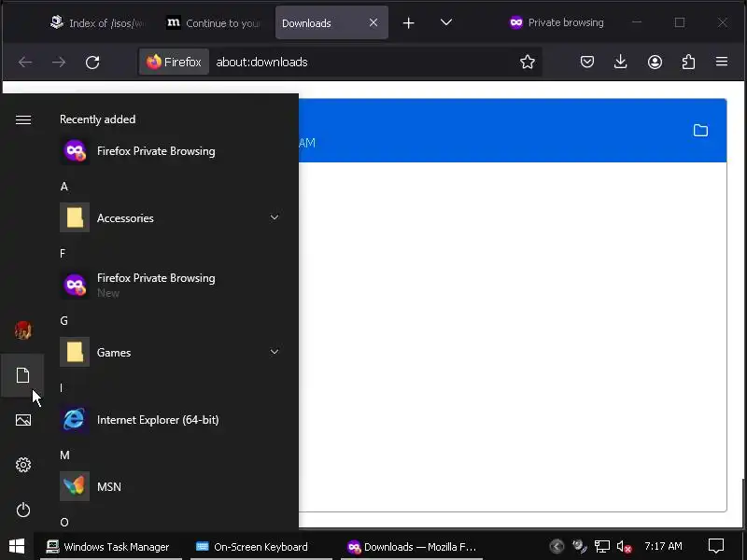The height and width of the screenshot is (560, 747).
Task: Click the Power button in Start
Action: [22, 510]
